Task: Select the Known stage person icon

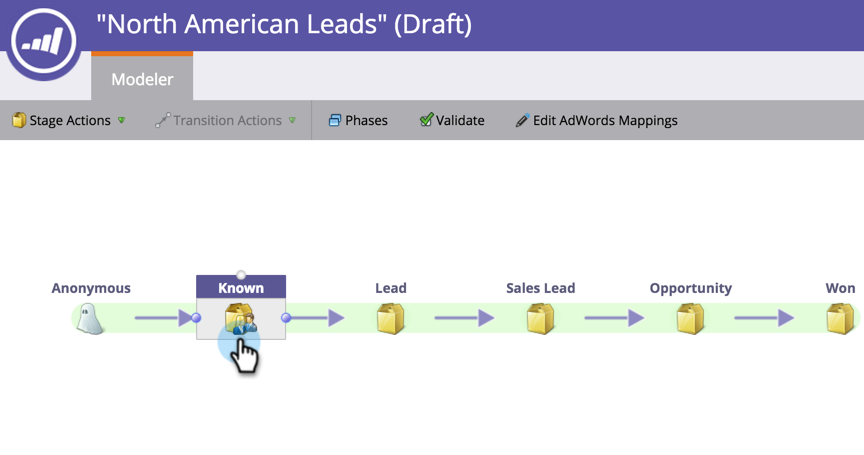Action: 241,319
